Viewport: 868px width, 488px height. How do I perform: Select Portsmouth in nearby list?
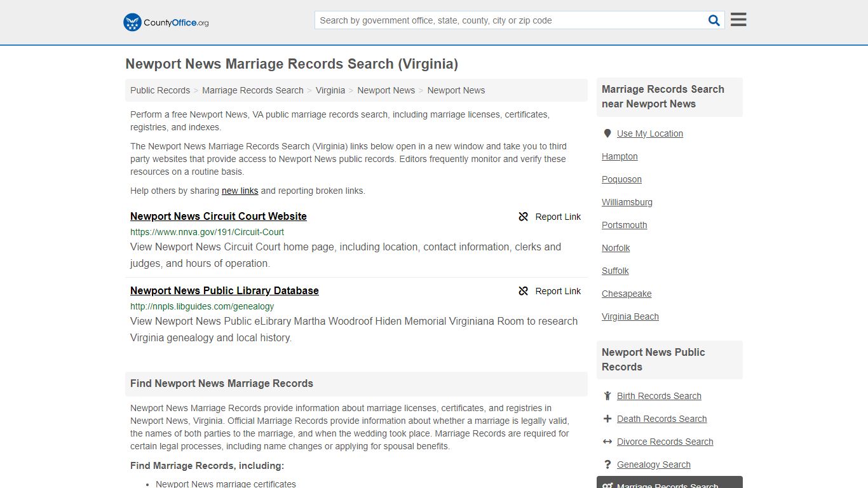click(625, 225)
